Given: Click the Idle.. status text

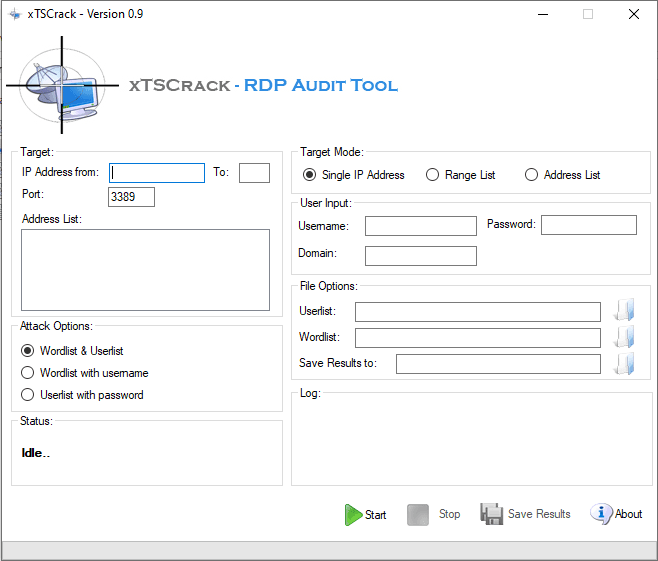Looking at the screenshot, I should point(36,453).
